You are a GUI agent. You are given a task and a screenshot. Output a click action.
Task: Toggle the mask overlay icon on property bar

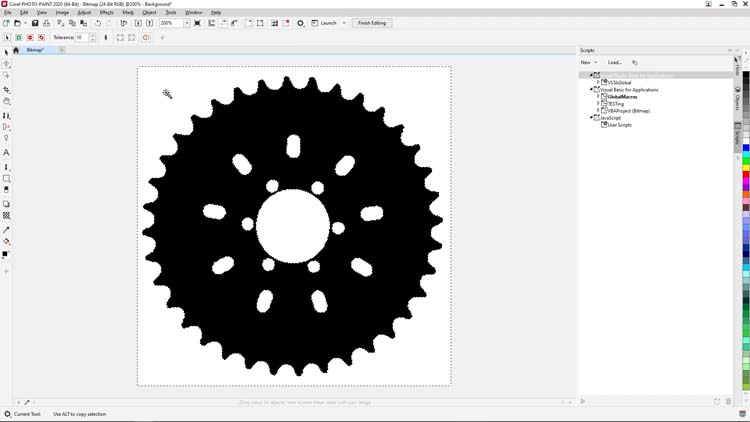(x=146, y=37)
